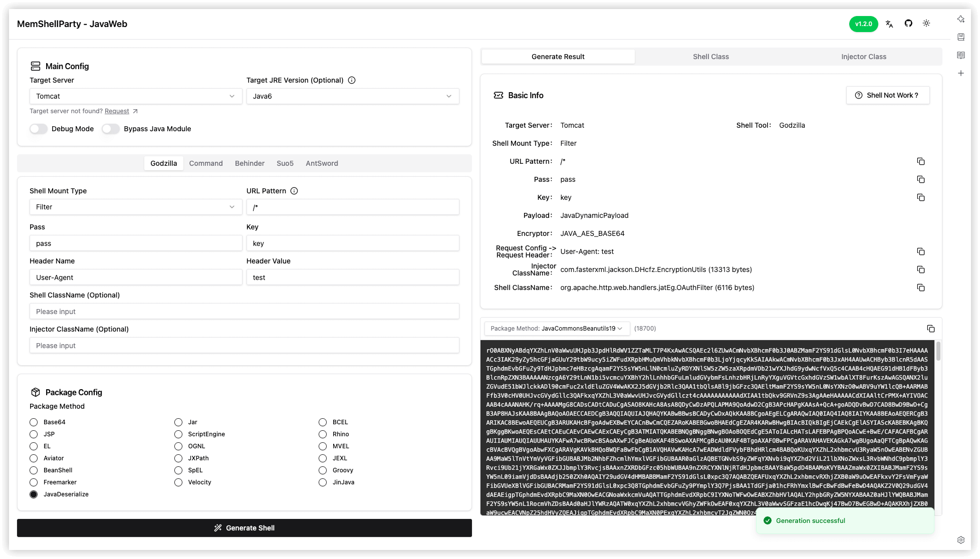Click the info icon beside URL Pattern
This screenshot has height=559, width=980.
(x=294, y=191)
